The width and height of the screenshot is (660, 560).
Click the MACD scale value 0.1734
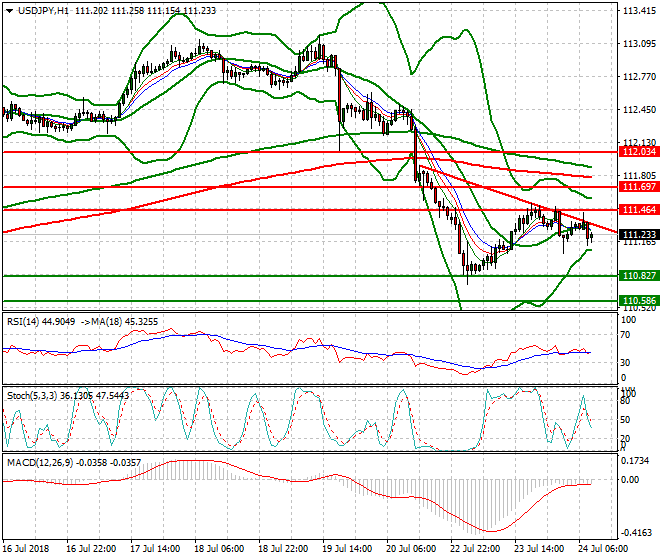[x=635, y=461]
